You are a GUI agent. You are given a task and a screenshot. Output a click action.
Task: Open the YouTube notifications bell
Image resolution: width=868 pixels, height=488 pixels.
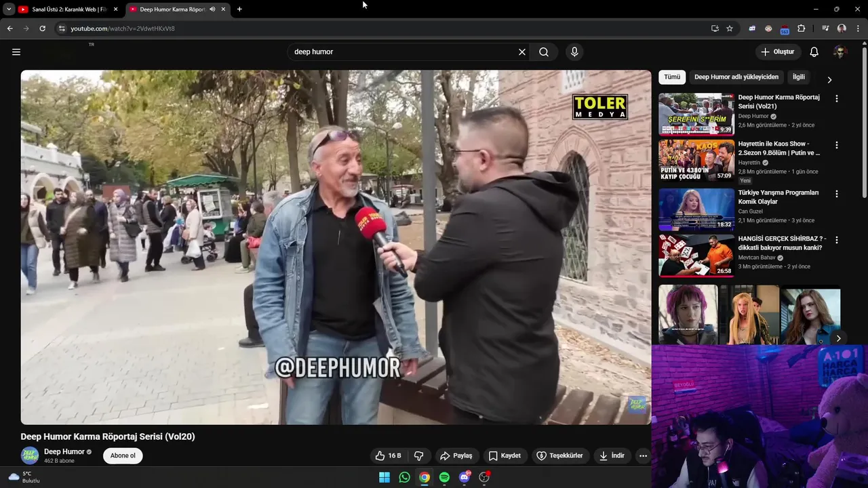click(x=814, y=52)
